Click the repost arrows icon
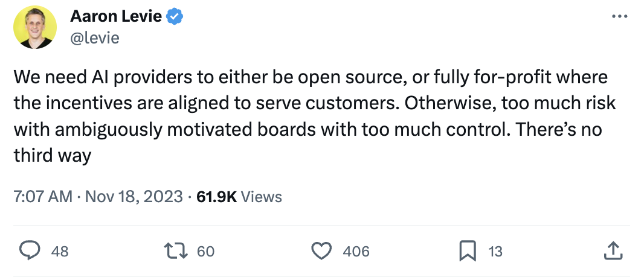The image size is (644, 280). 176,250
